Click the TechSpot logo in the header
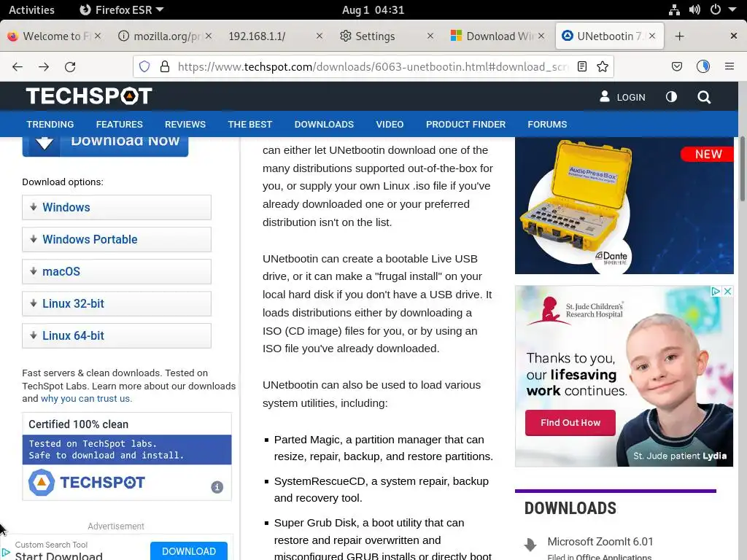The image size is (747, 560). 89,96
